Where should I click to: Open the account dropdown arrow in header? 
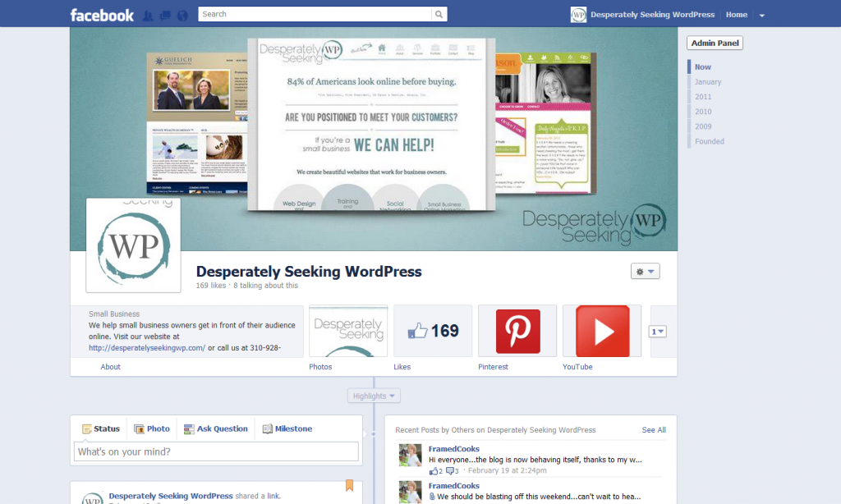[x=761, y=16]
